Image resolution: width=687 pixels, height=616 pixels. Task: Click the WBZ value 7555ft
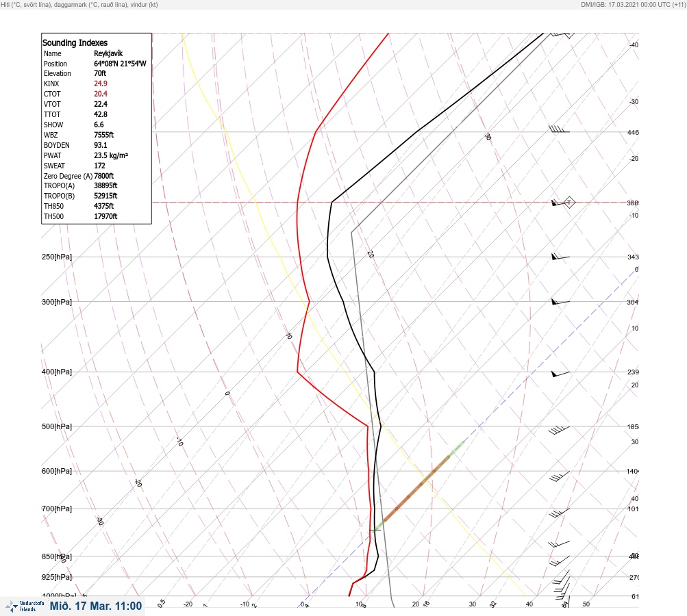[x=104, y=135]
